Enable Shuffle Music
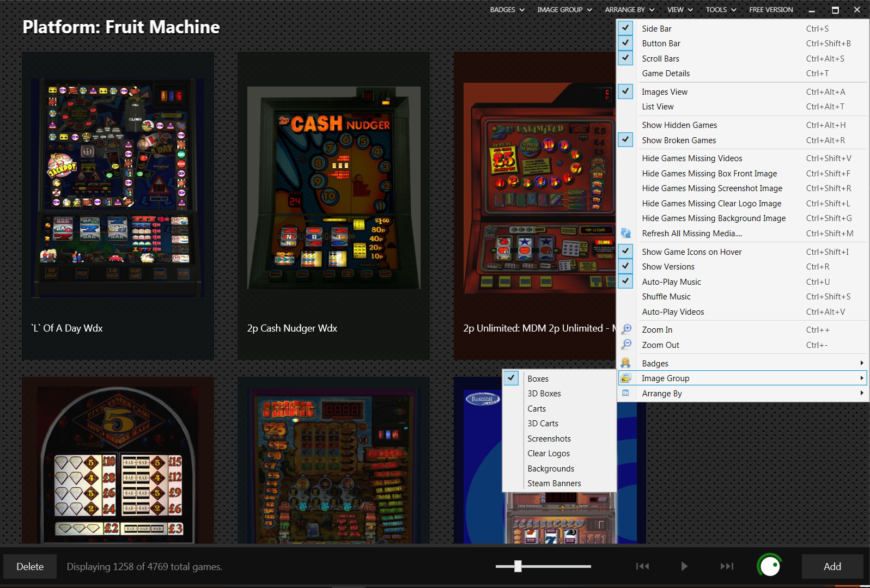Screen dimensions: 870x588 click(x=743, y=296)
